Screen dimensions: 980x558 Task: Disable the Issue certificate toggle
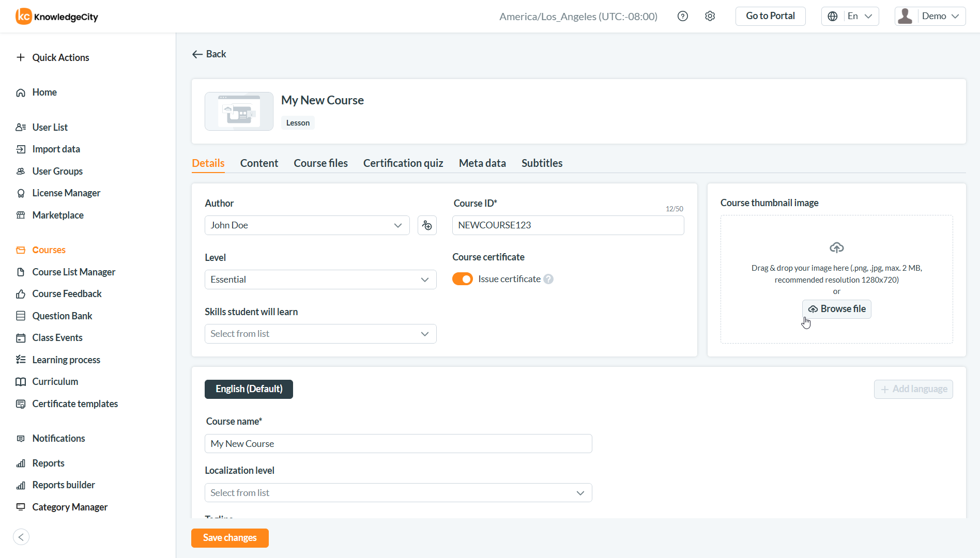pyautogui.click(x=462, y=279)
